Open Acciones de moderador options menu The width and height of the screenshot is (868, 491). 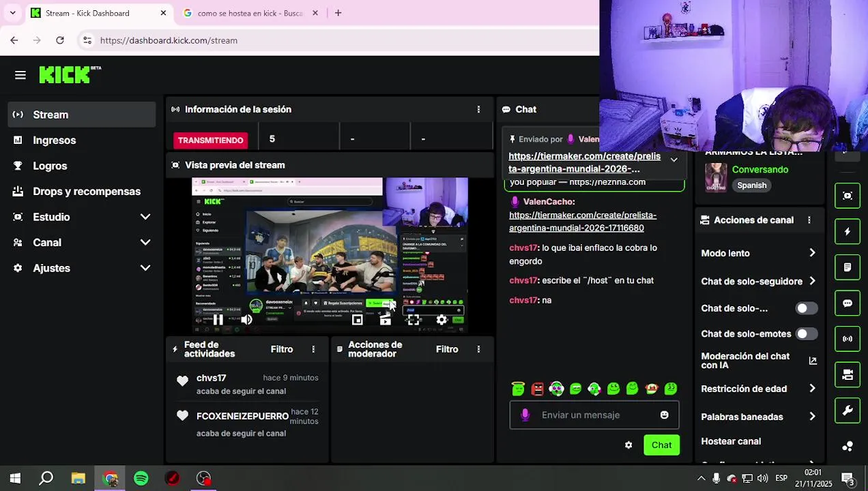[478, 349]
